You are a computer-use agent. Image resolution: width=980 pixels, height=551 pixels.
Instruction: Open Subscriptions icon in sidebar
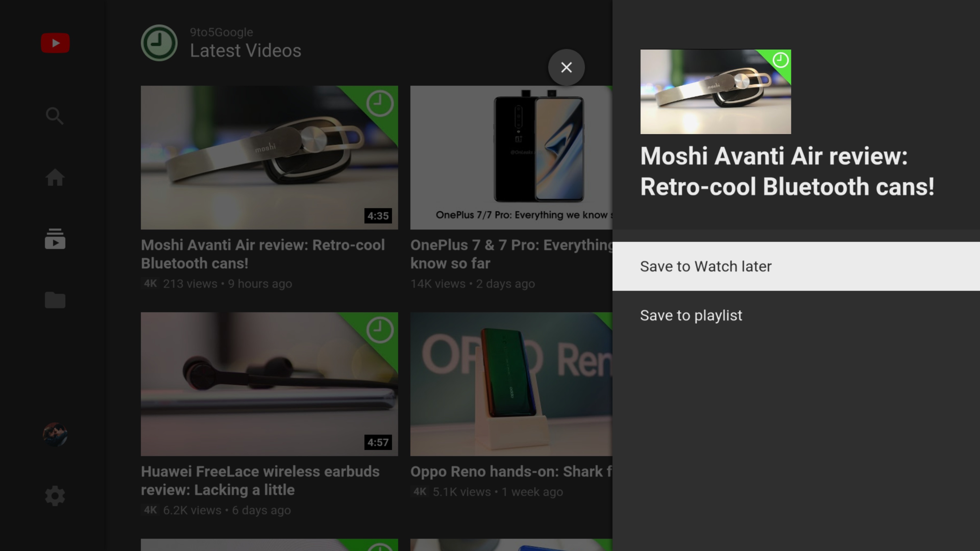point(55,239)
